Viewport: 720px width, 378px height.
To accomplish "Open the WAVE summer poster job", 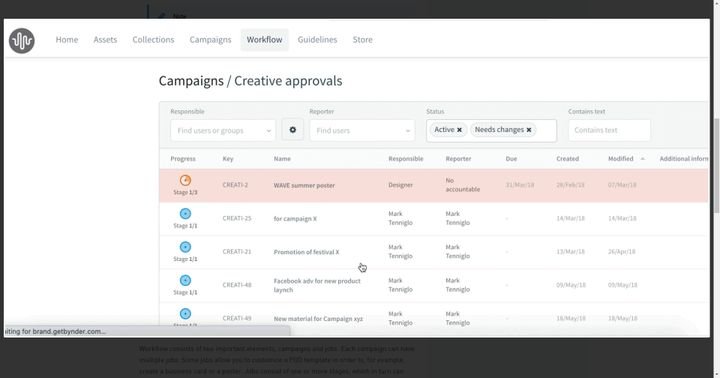I will pos(304,186).
